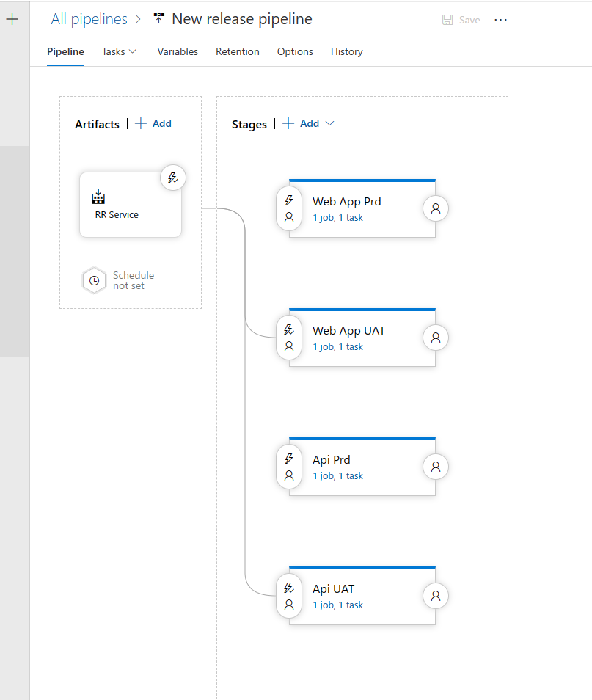
Task: Open post-deployment conditions for Web App UAT
Action: click(436, 338)
